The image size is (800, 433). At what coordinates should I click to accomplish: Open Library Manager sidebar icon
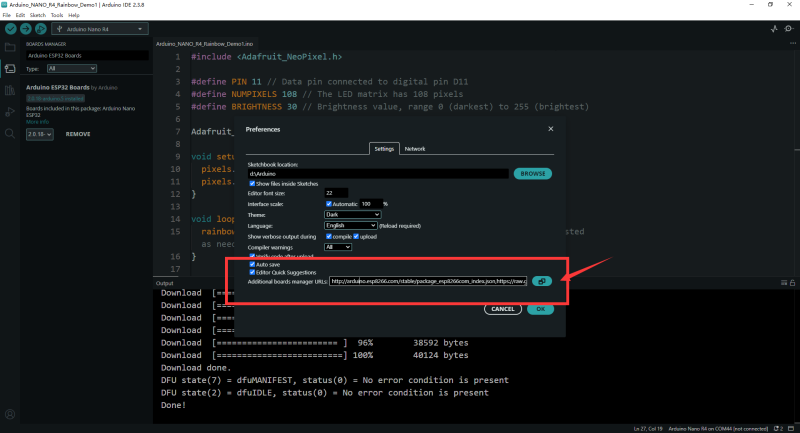(x=10, y=91)
